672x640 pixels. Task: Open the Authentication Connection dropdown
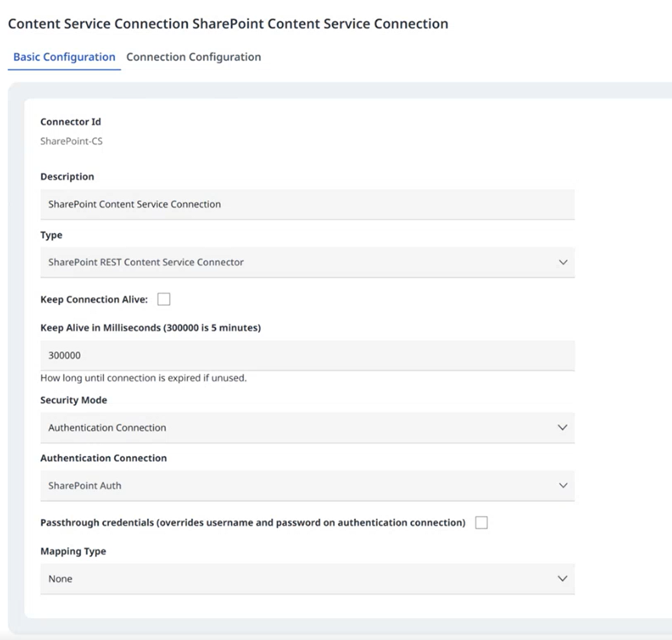click(307, 486)
